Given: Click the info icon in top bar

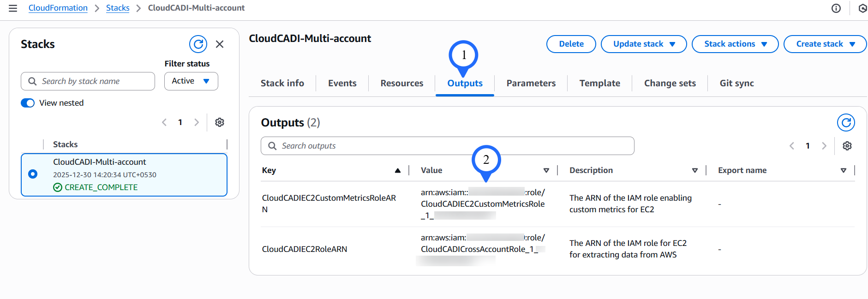Looking at the screenshot, I should (836, 8).
